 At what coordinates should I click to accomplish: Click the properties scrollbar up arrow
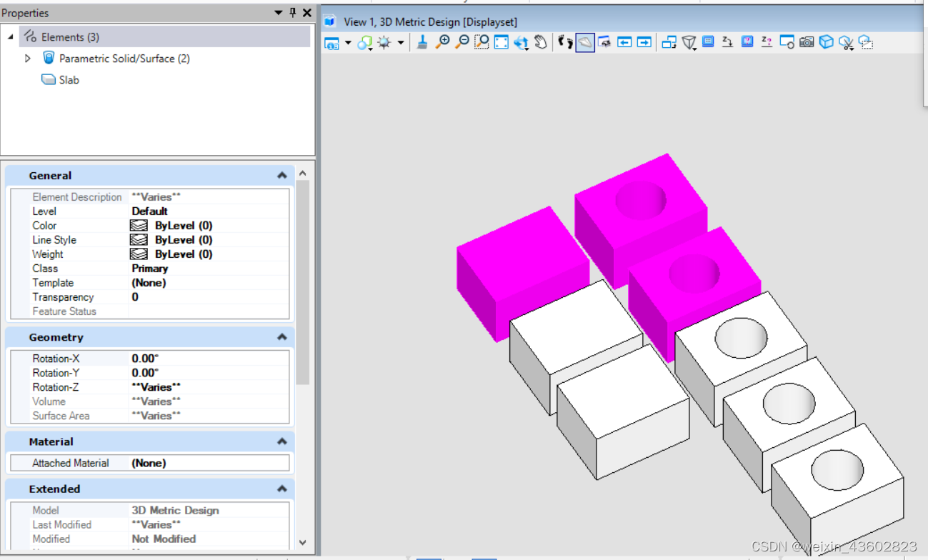point(302,174)
